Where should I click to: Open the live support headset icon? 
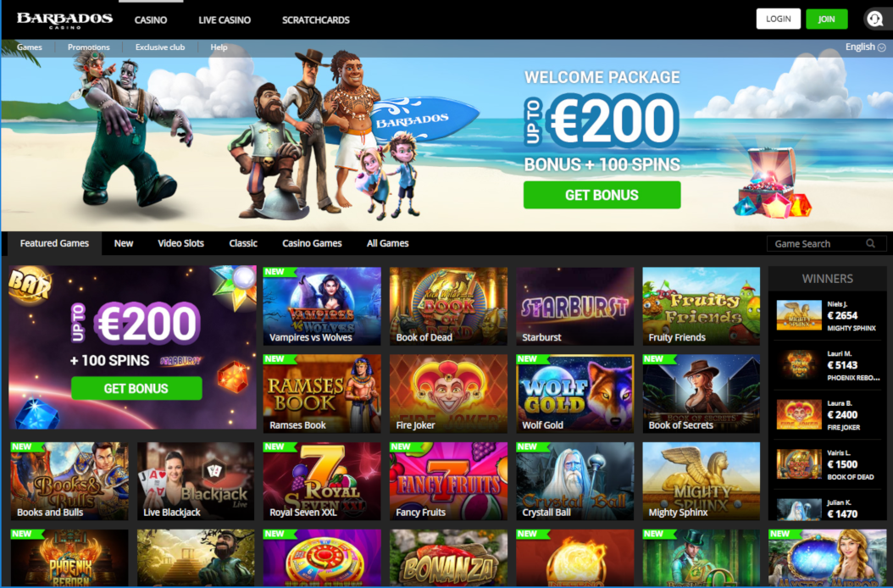point(874,19)
